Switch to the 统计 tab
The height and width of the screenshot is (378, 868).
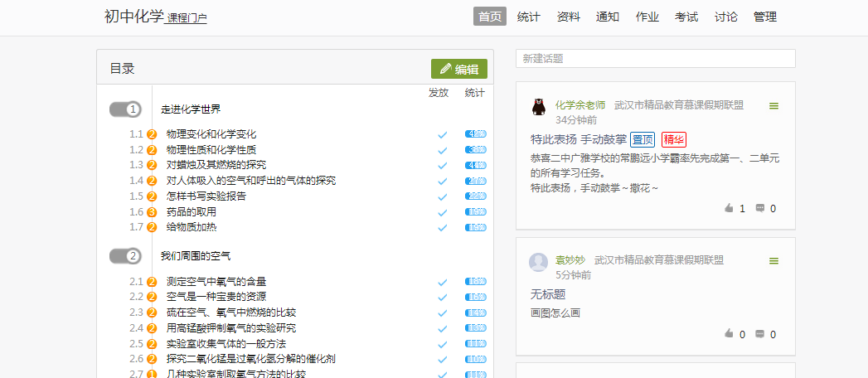(x=529, y=17)
